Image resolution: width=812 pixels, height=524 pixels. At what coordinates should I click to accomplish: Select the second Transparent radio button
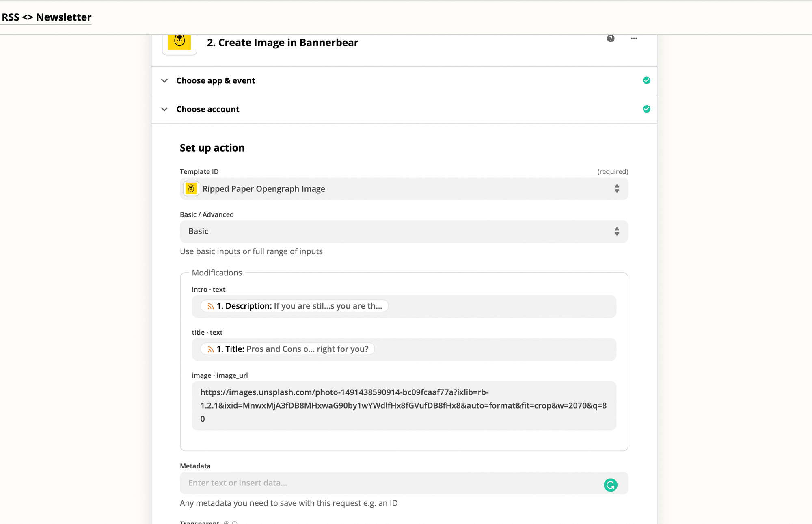click(235, 522)
